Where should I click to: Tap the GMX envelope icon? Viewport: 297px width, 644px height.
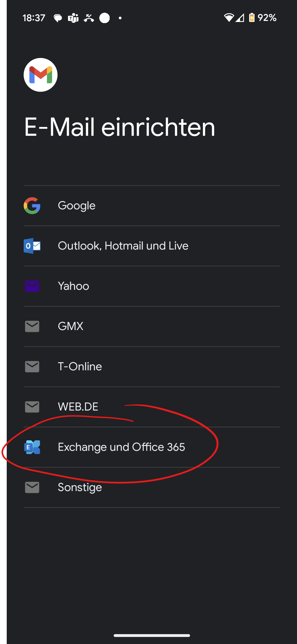[32, 326]
